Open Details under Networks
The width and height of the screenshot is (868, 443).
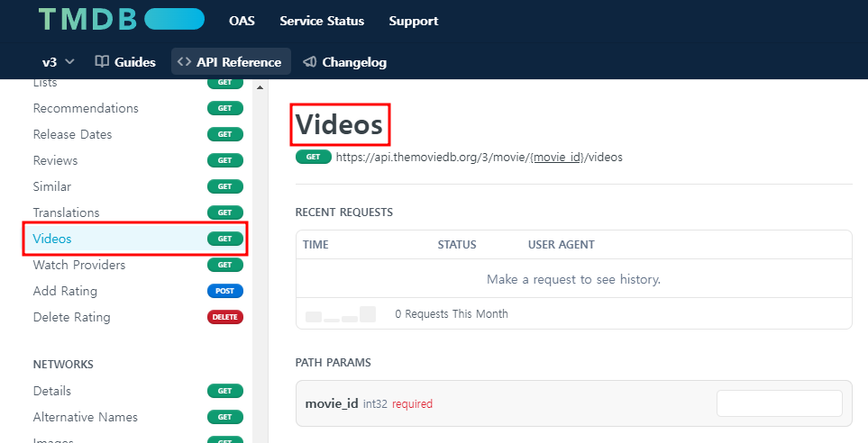(138, 391)
